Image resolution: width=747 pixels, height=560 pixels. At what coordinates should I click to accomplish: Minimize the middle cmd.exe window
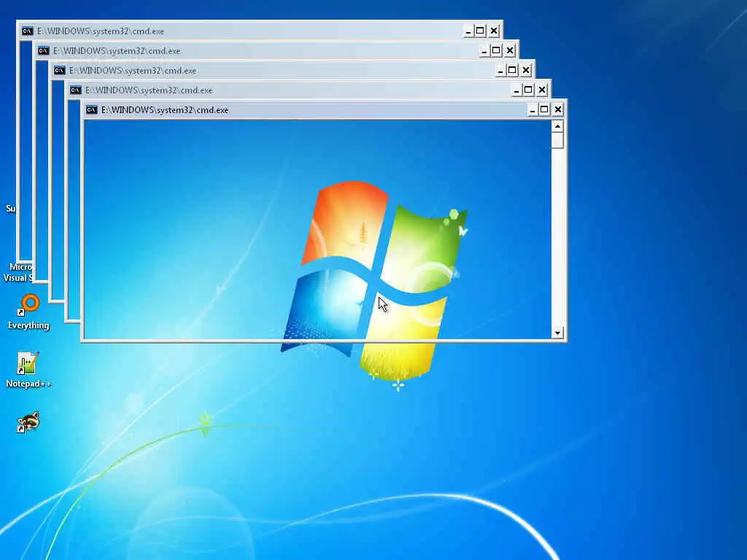point(500,71)
